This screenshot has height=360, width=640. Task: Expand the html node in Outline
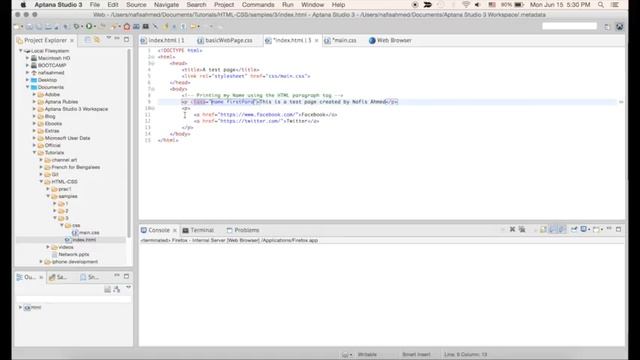[20, 307]
